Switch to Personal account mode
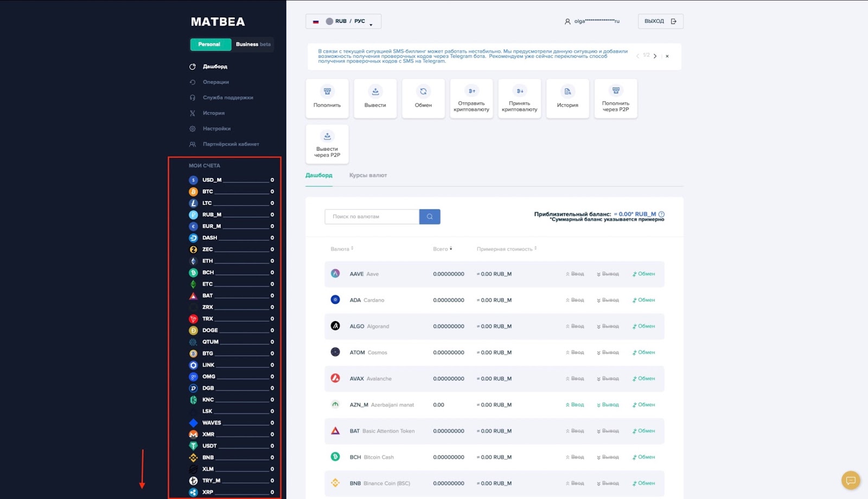This screenshot has height=499, width=868. [x=209, y=44]
